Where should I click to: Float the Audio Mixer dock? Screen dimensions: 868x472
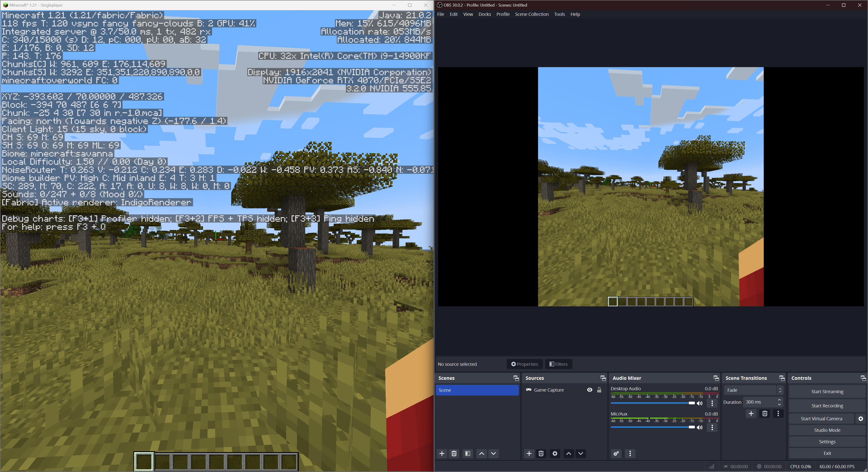[x=716, y=378]
